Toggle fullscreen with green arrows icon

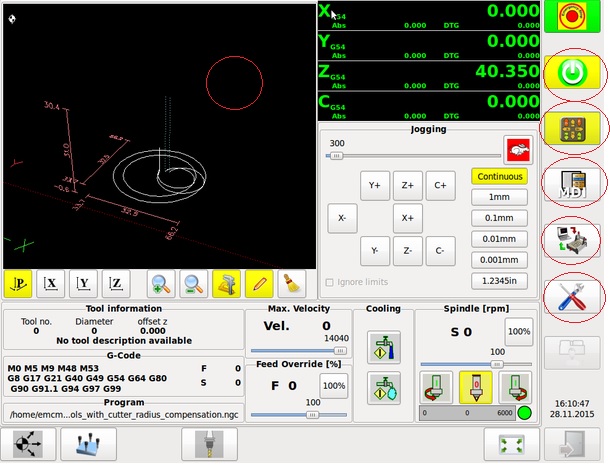(x=511, y=444)
